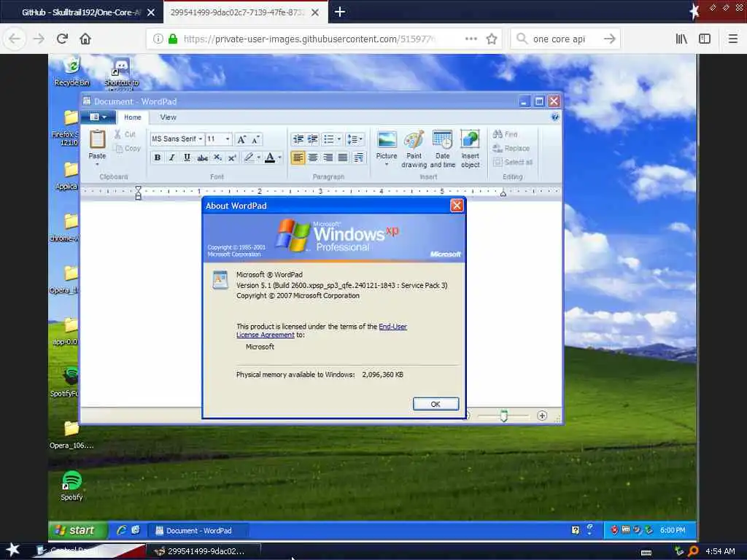Click the left indent ruler marker

click(x=138, y=192)
